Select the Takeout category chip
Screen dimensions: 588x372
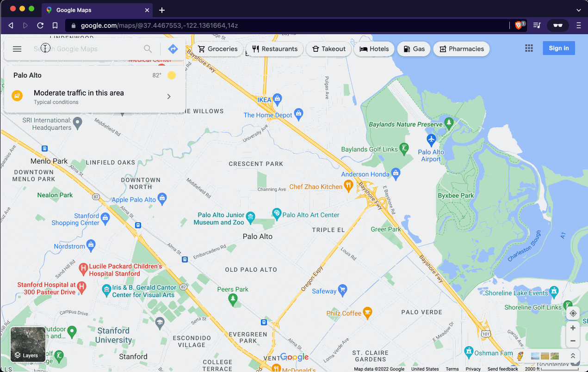(329, 49)
